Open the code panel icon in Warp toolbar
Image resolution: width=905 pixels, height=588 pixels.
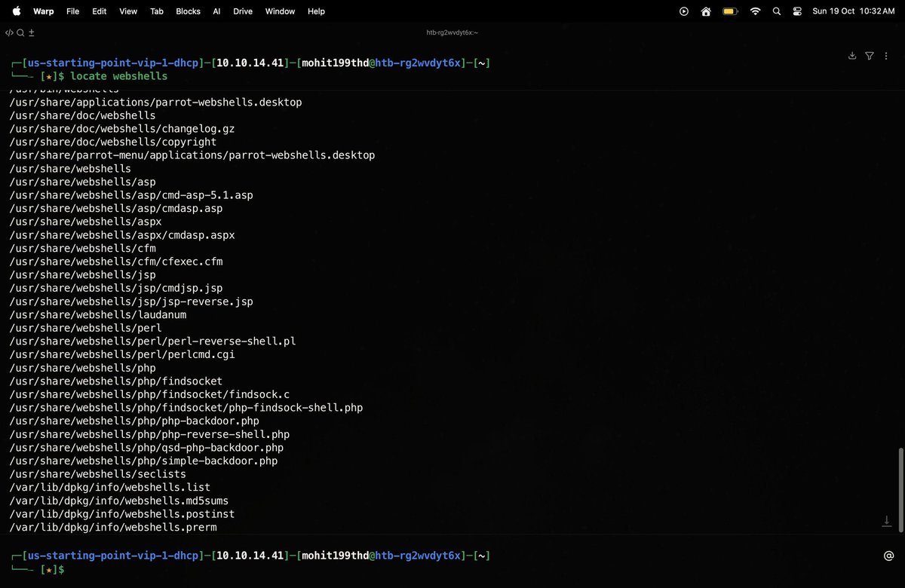coord(9,32)
